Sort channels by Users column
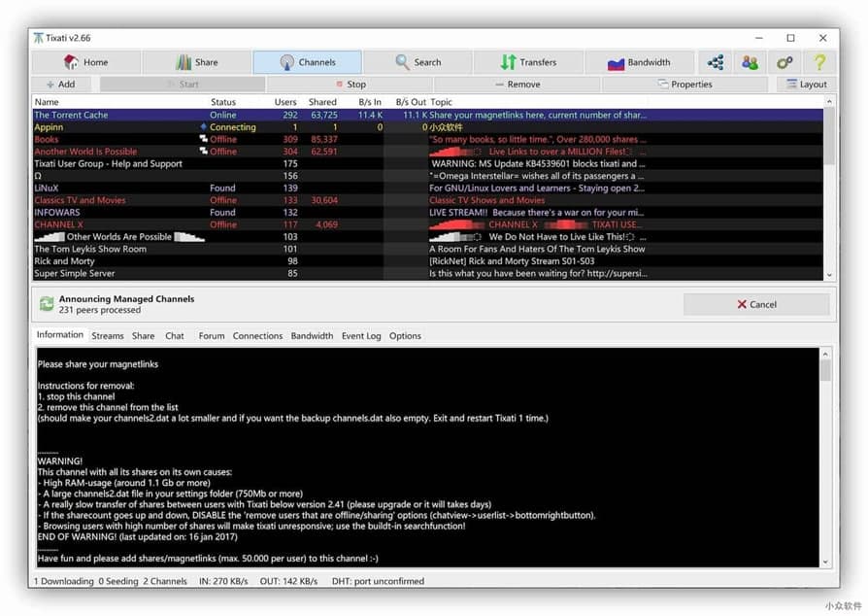The image size is (868, 616). pyautogui.click(x=285, y=102)
